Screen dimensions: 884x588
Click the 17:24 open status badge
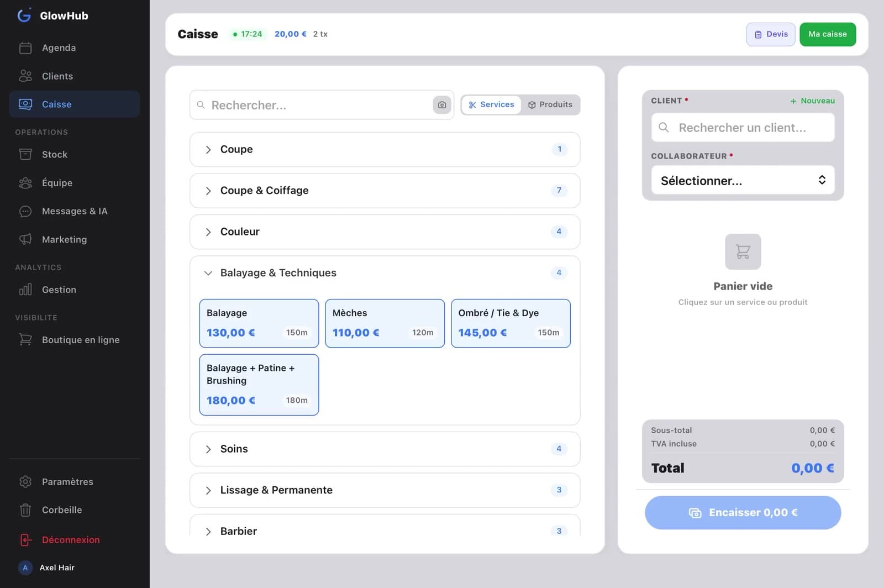[x=248, y=34]
